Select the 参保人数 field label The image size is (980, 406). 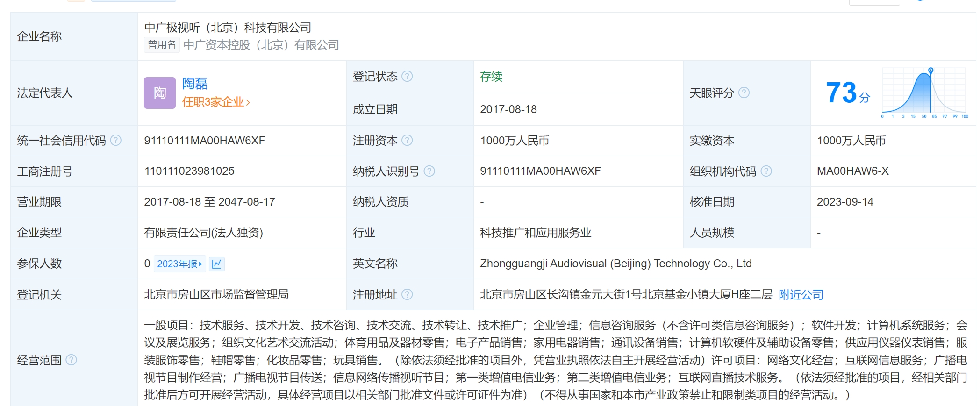pyautogui.click(x=39, y=264)
